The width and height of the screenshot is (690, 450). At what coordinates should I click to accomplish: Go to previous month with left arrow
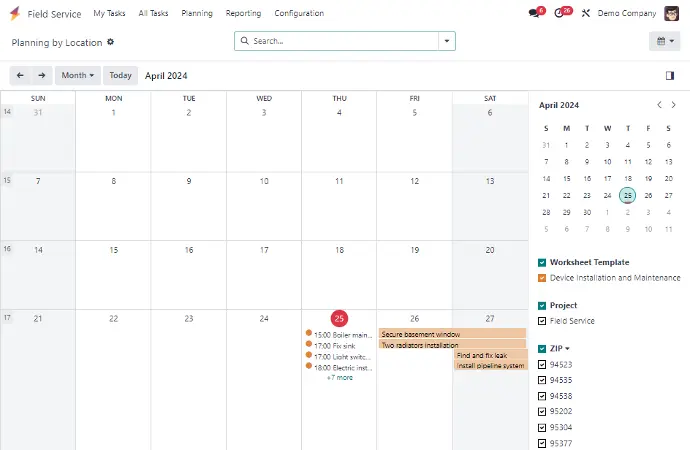[x=20, y=76]
